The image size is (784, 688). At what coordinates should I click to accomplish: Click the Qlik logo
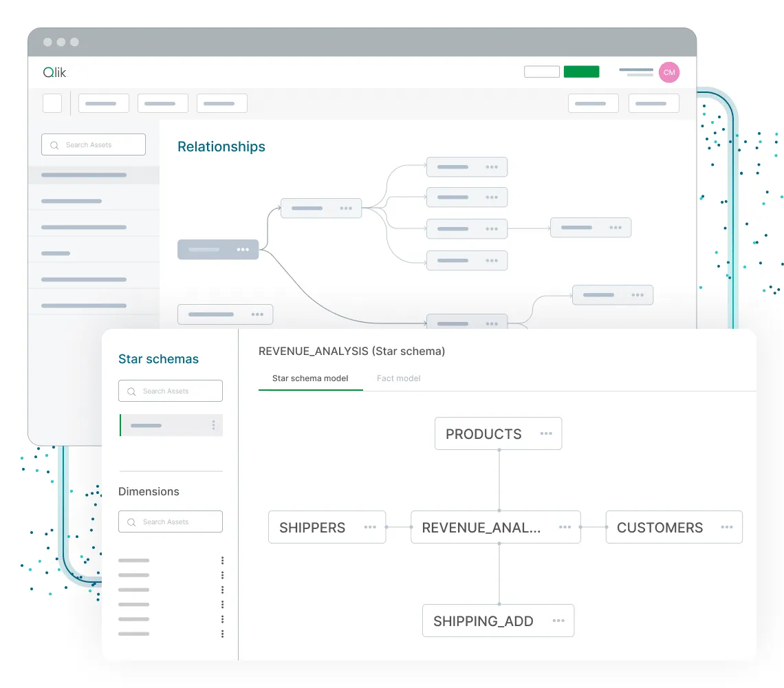click(54, 72)
